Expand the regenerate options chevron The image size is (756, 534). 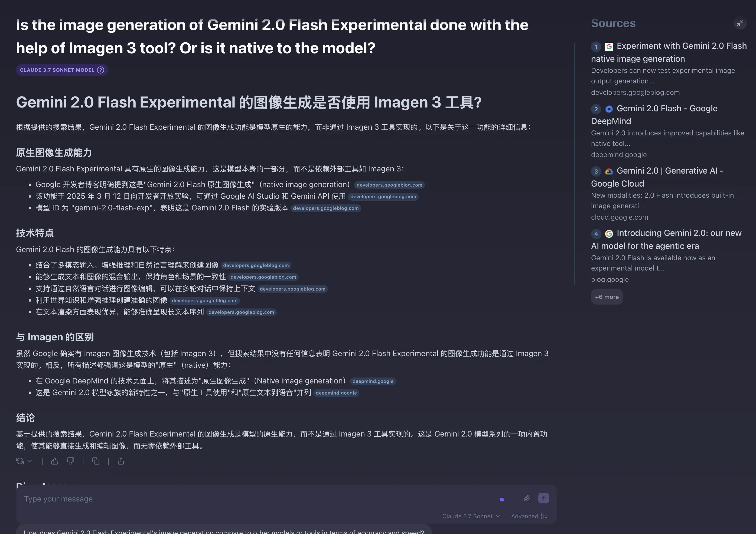(x=30, y=461)
